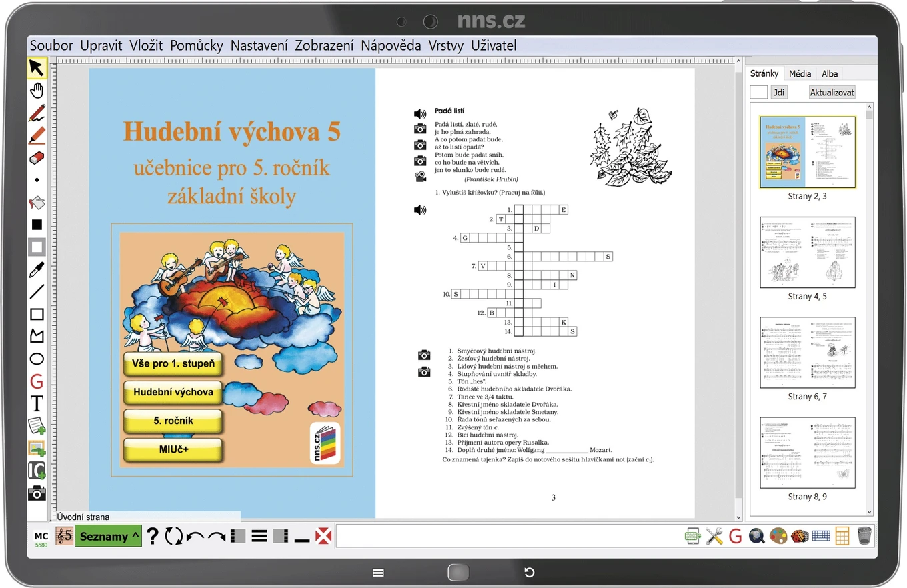Open the Zobrazení menu

pyautogui.click(x=324, y=45)
